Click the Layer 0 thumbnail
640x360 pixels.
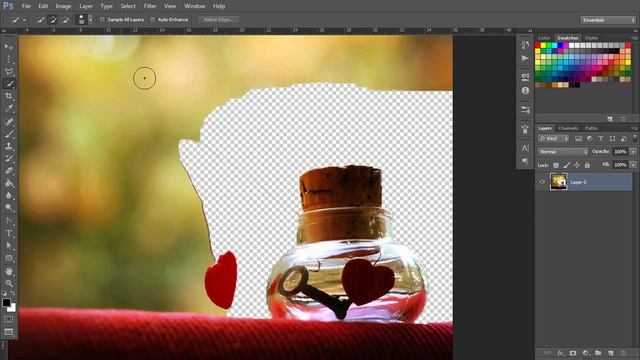(558, 182)
